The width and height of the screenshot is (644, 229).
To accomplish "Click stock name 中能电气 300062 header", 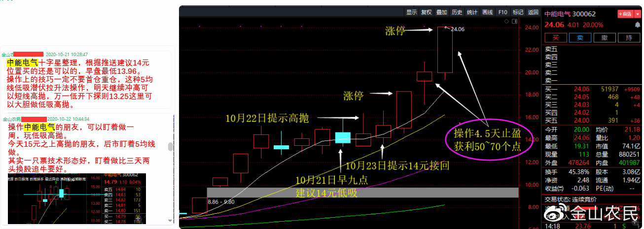I will pos(570,14).
